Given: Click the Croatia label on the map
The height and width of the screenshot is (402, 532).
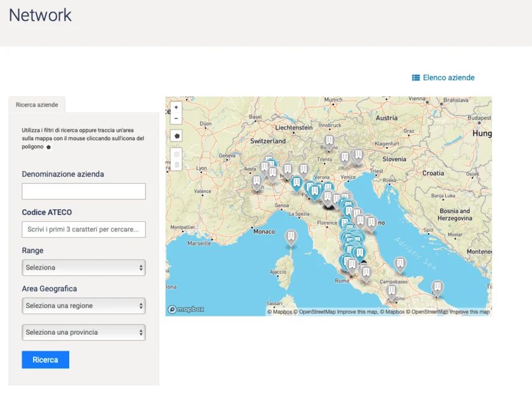Looking at the screenshot, I should [x=433, y=173].
